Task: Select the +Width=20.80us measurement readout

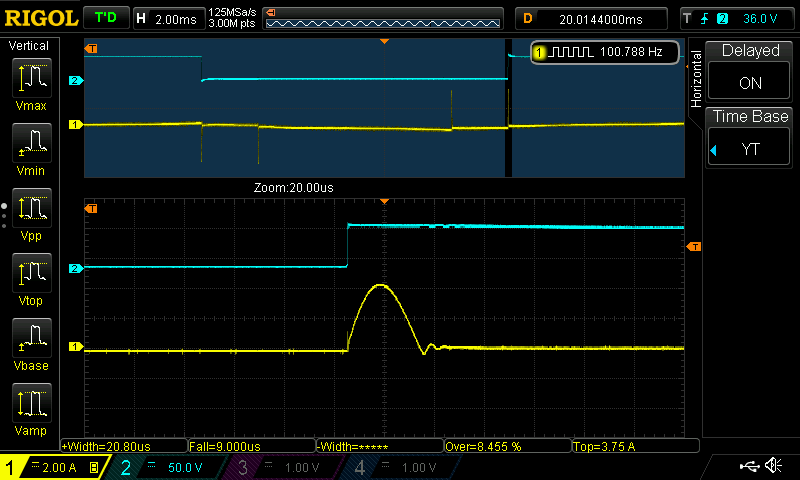Action: pyautogui.click(x=124, y=446)
